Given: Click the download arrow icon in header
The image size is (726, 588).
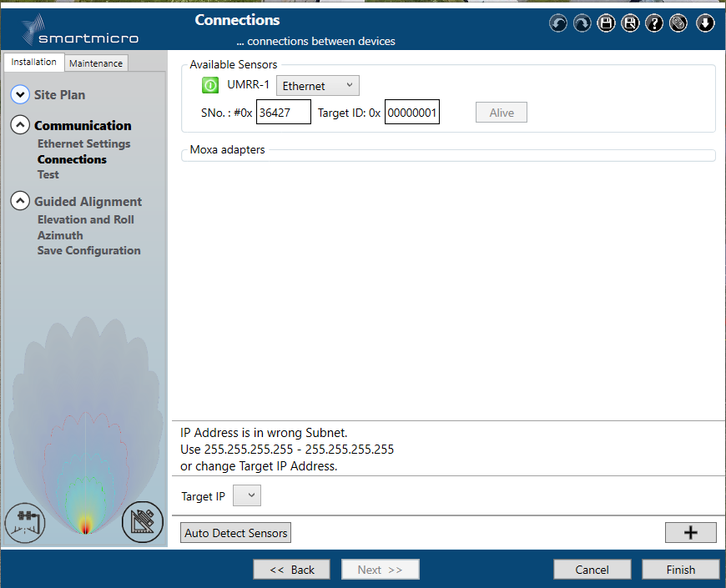Looking at the screenshot, I should pos(705,23).
